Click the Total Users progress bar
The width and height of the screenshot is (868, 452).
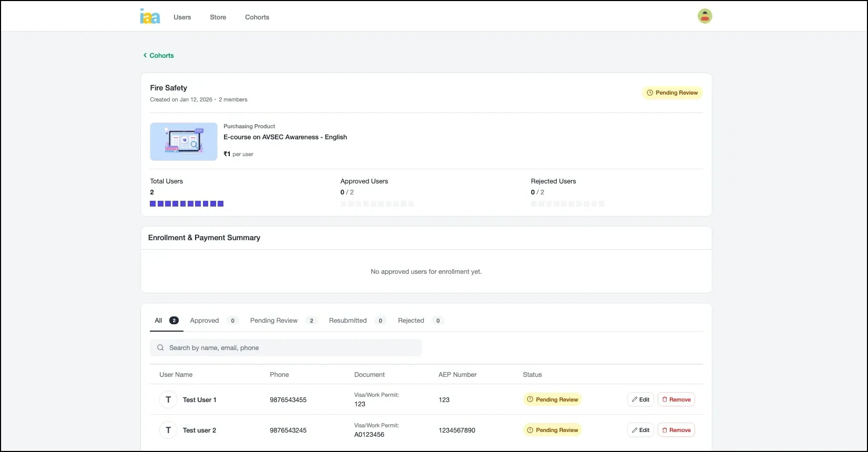coord(187,204)
